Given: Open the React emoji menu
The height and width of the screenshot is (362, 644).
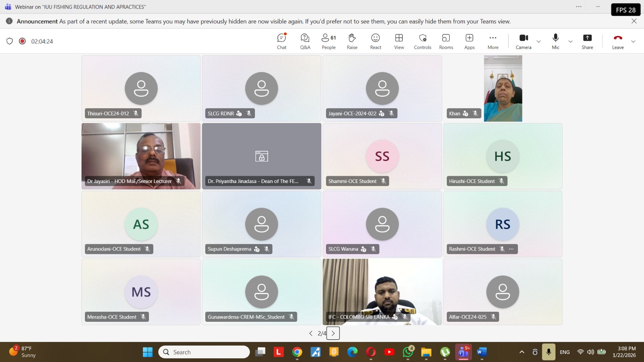Looking at the screenshot, I should point(375,40).
